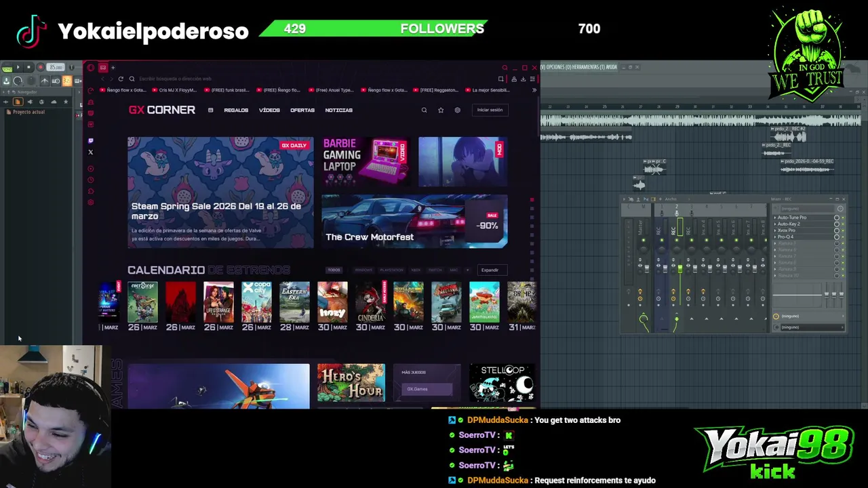Open the X sidebar icon in Opera GX

[90, 152]
